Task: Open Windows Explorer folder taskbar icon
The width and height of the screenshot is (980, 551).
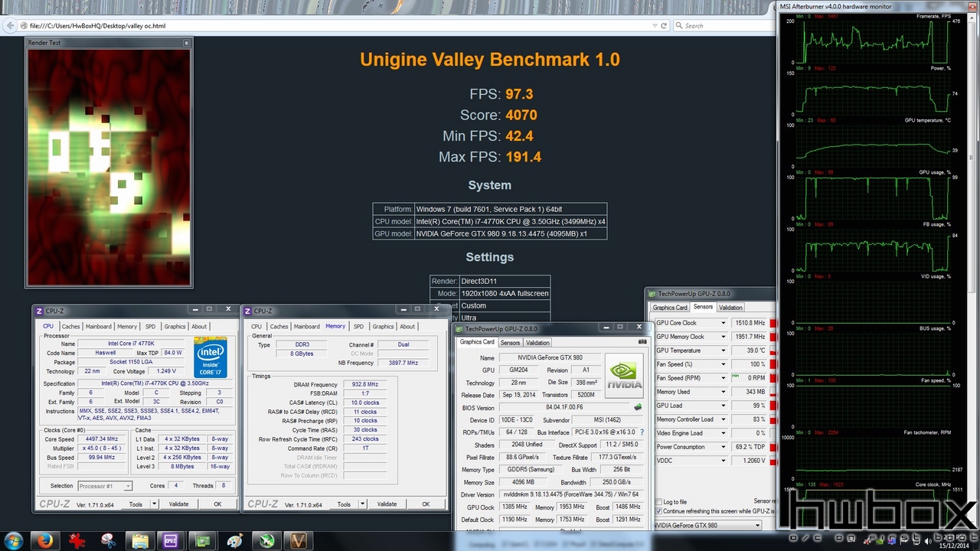Action: 139,540
